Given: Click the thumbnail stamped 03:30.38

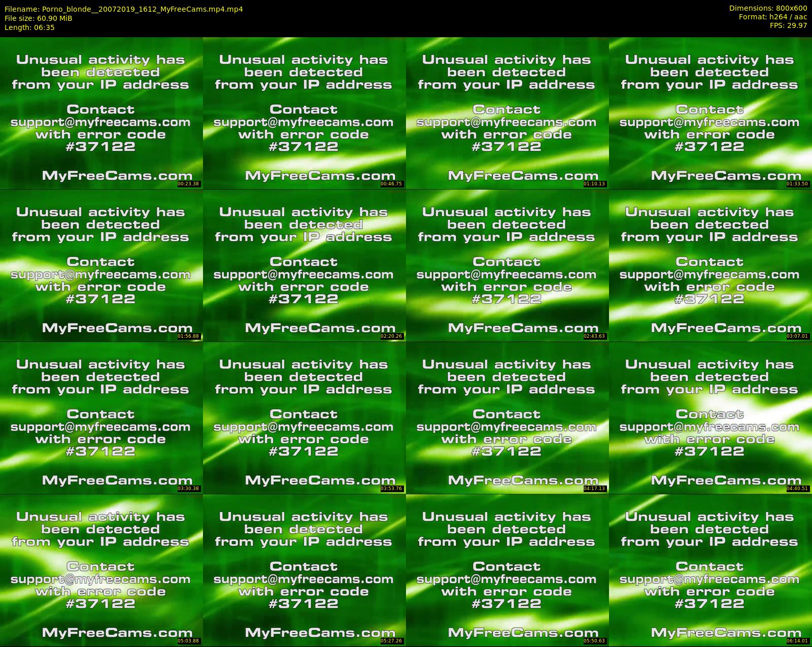Looking at the screenshot, I should tap(101, 417).
